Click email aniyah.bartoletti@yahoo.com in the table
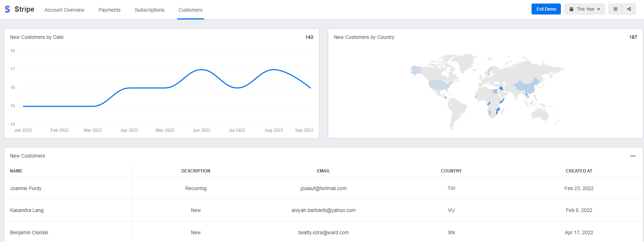The width and height of the screenshot is (644, 242). point(323,211)
